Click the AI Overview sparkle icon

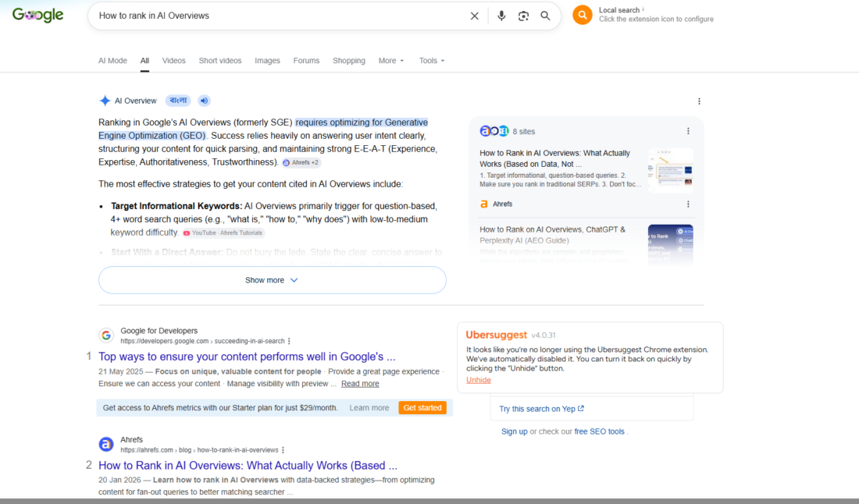coord(105,101)
